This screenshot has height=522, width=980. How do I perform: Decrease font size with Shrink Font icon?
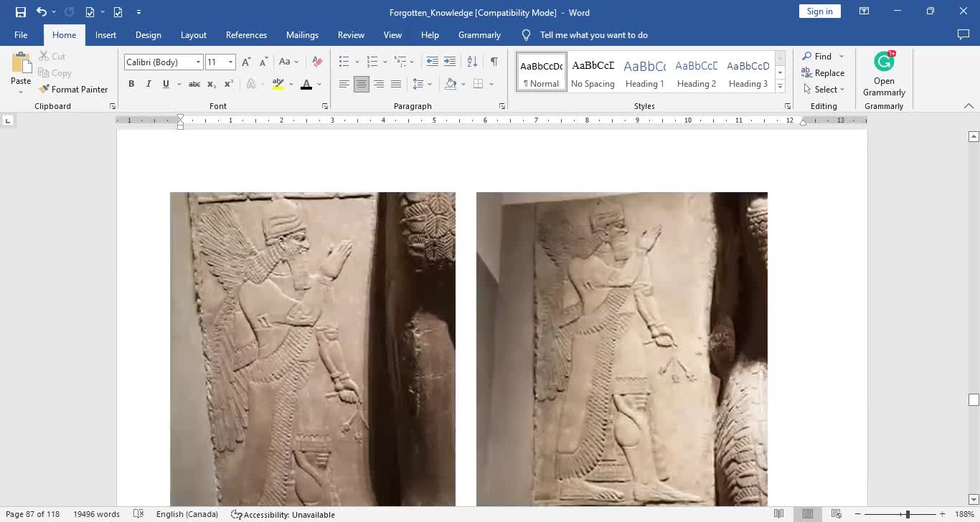(263, 62)
